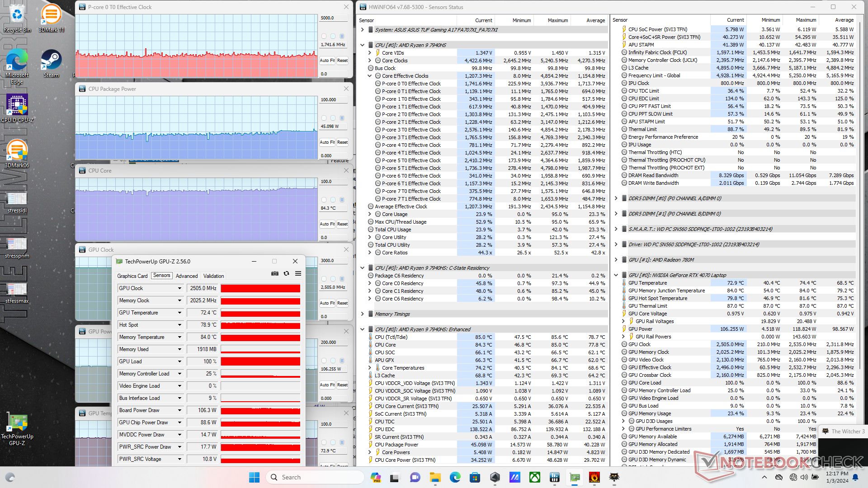868x488 pixels.
Task: Expand GPU [#1]: AMD Radeon 780M section
Action: tap(616, 260)
